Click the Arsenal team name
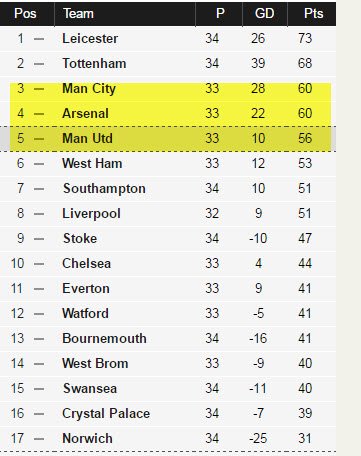The image size is (361, 456). click(85, 113)
